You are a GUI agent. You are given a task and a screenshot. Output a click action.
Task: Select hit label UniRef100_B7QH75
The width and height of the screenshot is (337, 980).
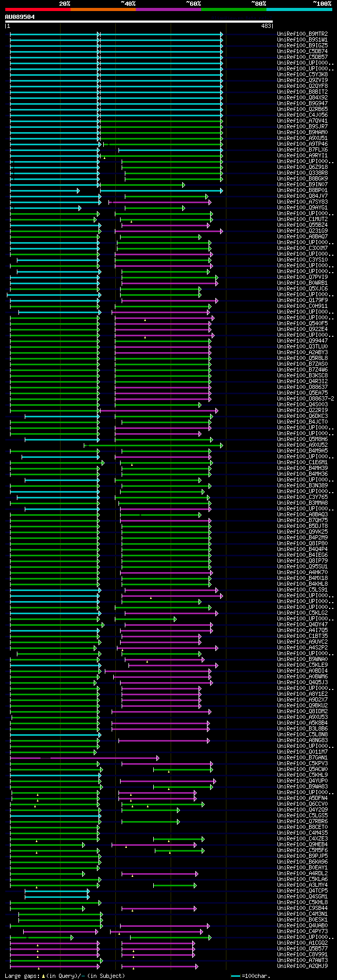[302, 521]
